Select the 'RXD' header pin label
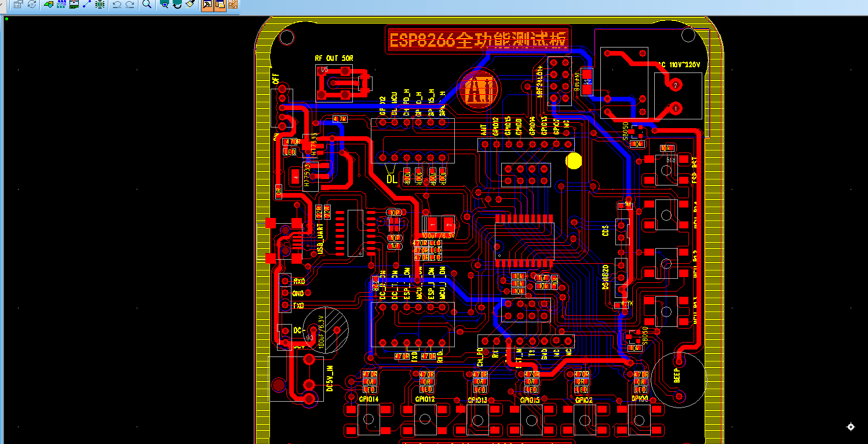The image size is (868, 444). 299,281
